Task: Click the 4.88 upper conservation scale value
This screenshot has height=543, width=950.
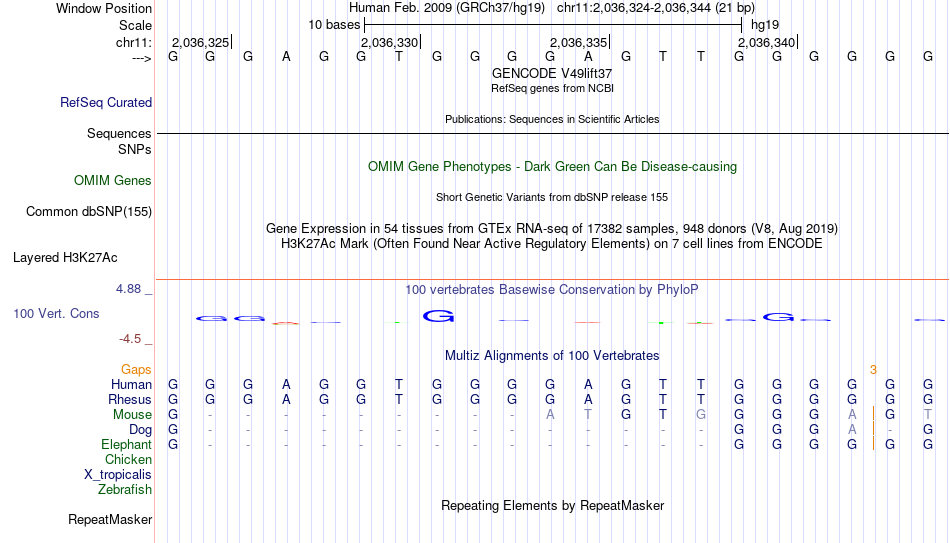Action: (x=128, y=289)
